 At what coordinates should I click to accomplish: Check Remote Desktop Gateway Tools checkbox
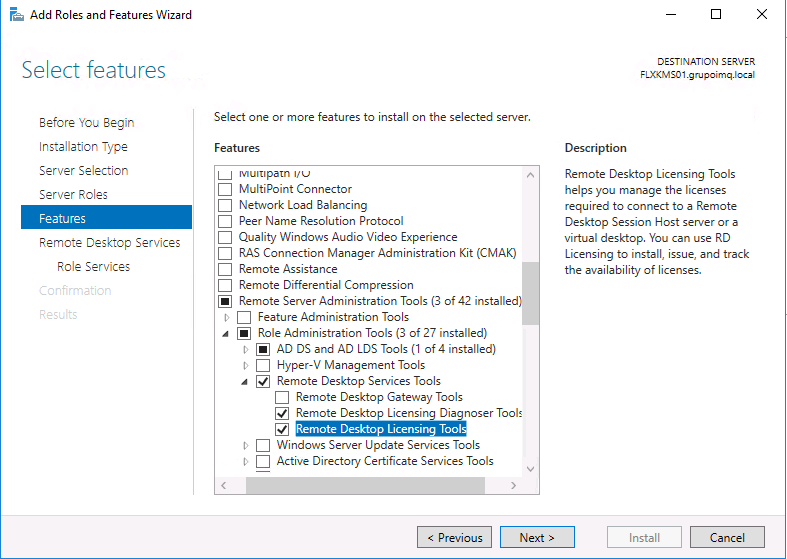[282, 397]
